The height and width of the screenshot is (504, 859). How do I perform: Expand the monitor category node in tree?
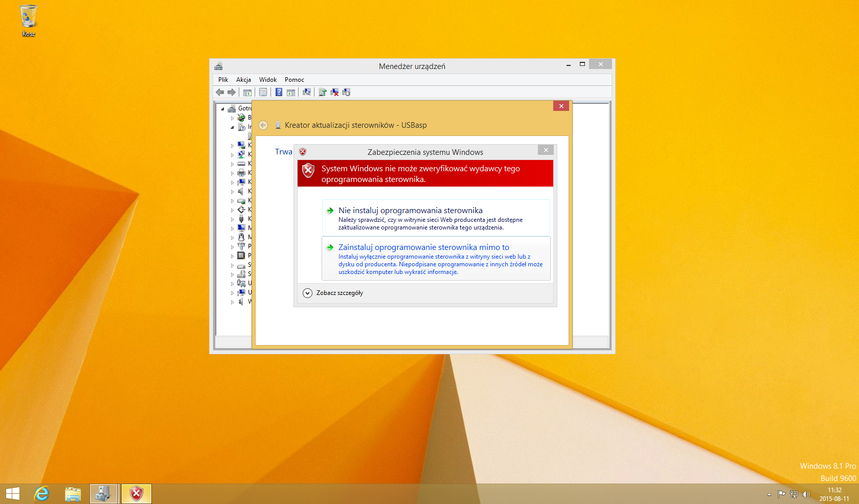[x=232, y=228]
